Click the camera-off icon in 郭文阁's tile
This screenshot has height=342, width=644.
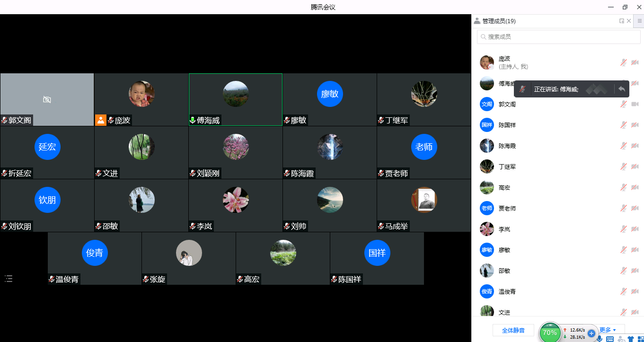(47, 99)
